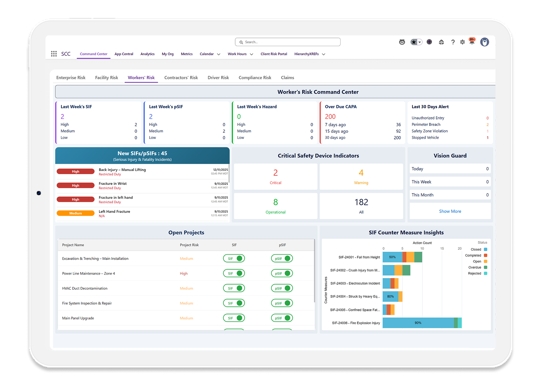Switch to the Facility Risk tab
The height and width of the screenshot is (392, 540).
point(106,78)
